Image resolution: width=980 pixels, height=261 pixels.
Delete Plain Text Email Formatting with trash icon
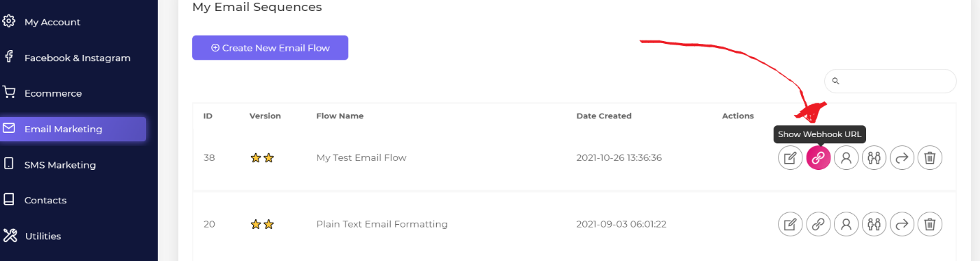[x=930, y=224]
